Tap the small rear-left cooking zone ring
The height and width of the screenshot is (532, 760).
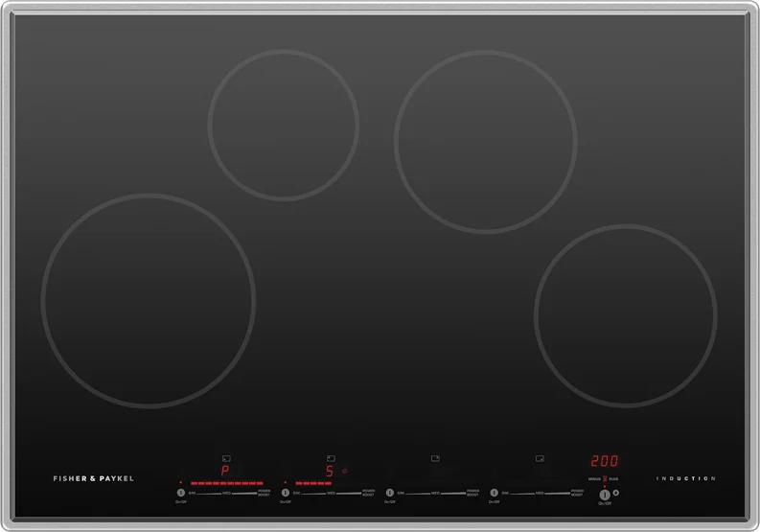[284, 126]
